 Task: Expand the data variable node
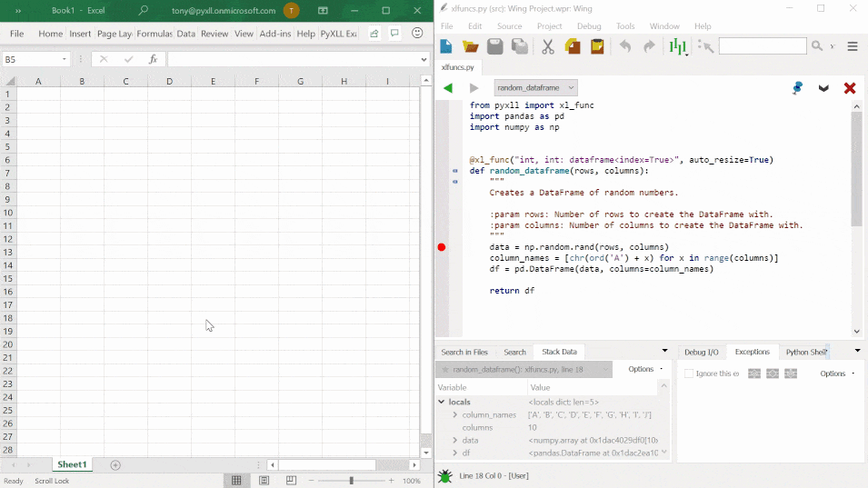pyautogui.click(x=455, y=441)
